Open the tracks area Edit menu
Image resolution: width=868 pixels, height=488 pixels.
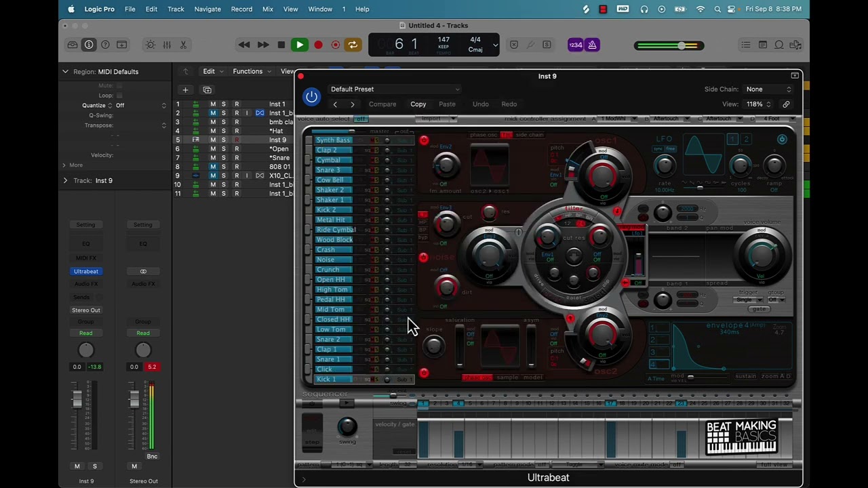click(212, 71)
